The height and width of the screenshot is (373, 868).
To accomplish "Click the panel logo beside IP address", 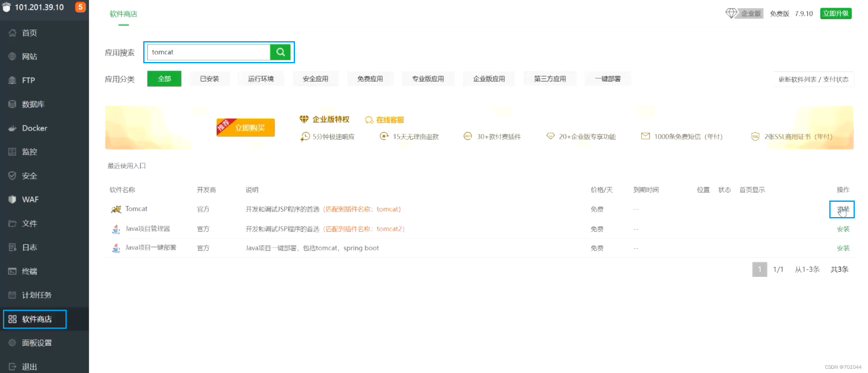I will coord(6,7).
